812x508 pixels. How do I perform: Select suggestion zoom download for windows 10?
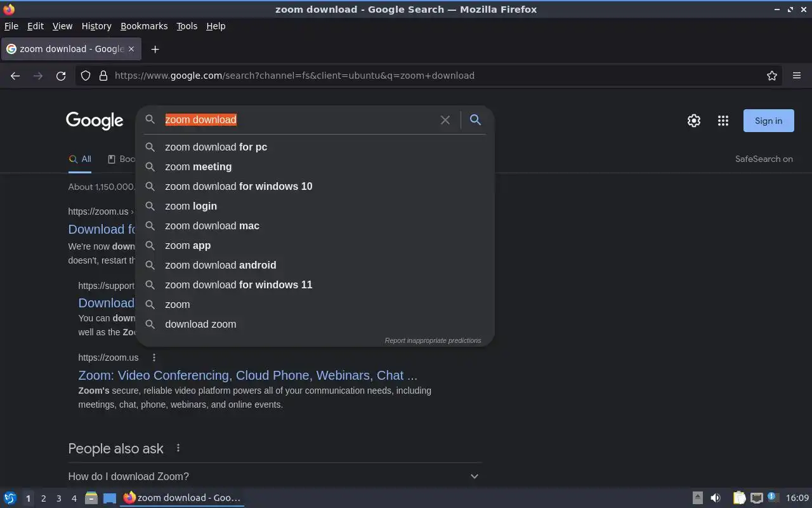pos(315,186)
